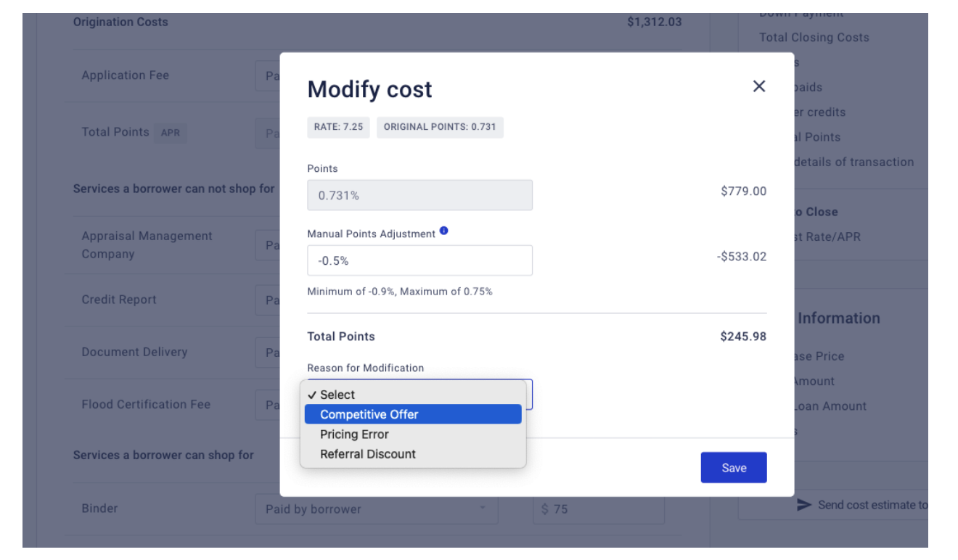This screenshot has width=958, height=560.
Task: Click the Manual Points Adjustment field
Action: 419,260
